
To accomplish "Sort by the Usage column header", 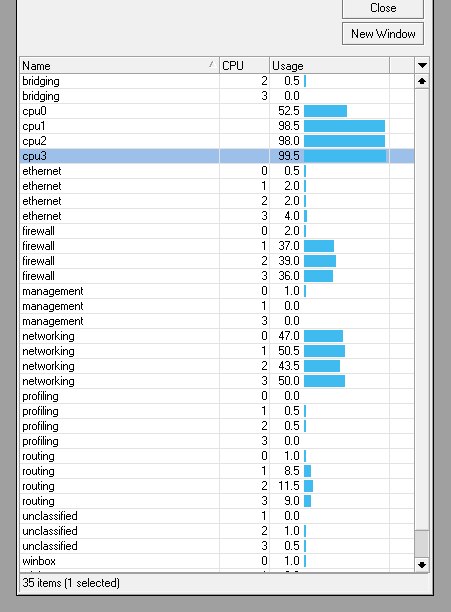I will [329, 66].
